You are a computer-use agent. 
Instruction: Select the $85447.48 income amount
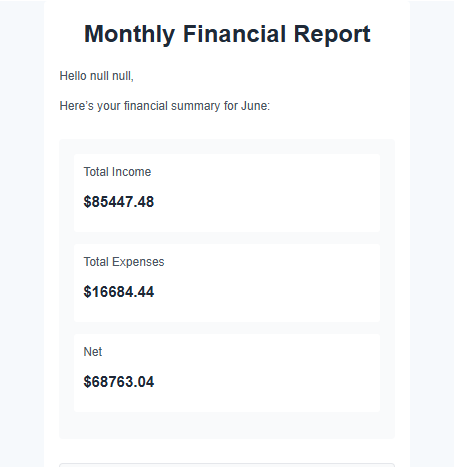tap(119, 202)
